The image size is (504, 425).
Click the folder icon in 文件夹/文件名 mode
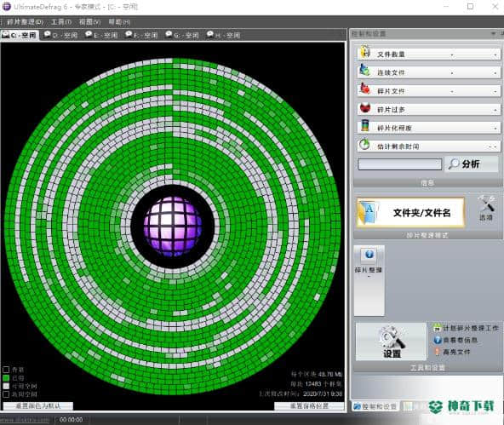369,212
